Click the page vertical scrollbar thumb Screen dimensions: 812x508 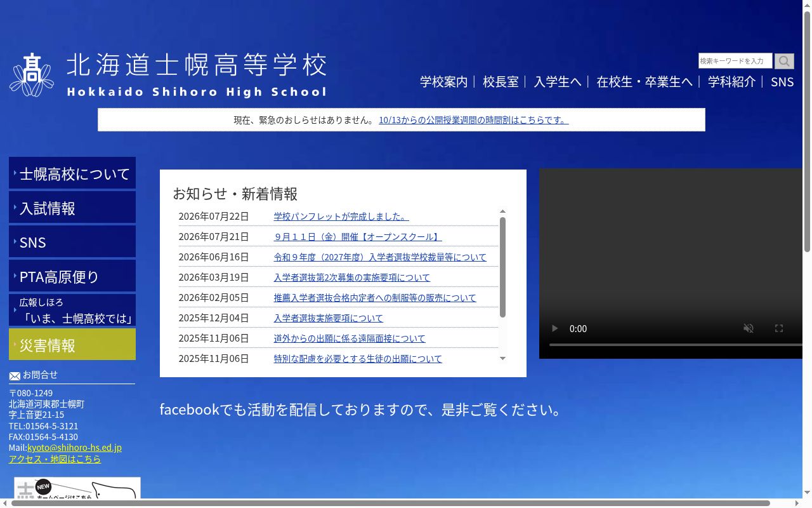(x=807, y=131)
